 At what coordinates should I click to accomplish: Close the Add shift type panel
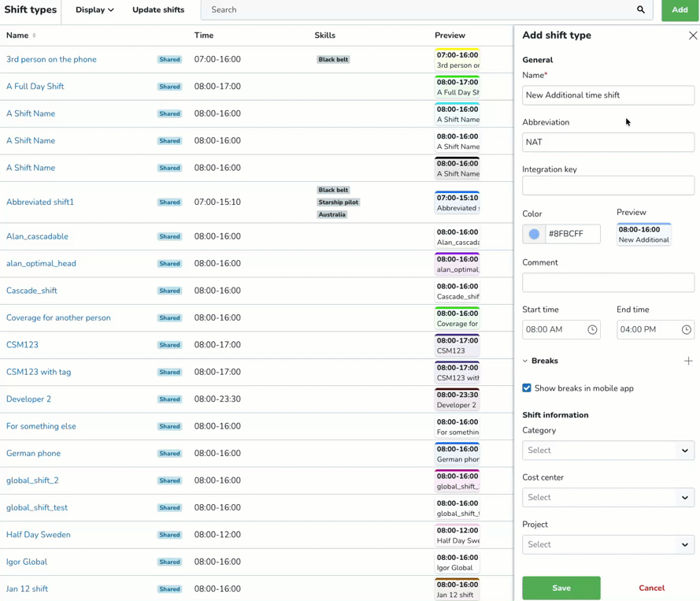click(x=692, y=35)
